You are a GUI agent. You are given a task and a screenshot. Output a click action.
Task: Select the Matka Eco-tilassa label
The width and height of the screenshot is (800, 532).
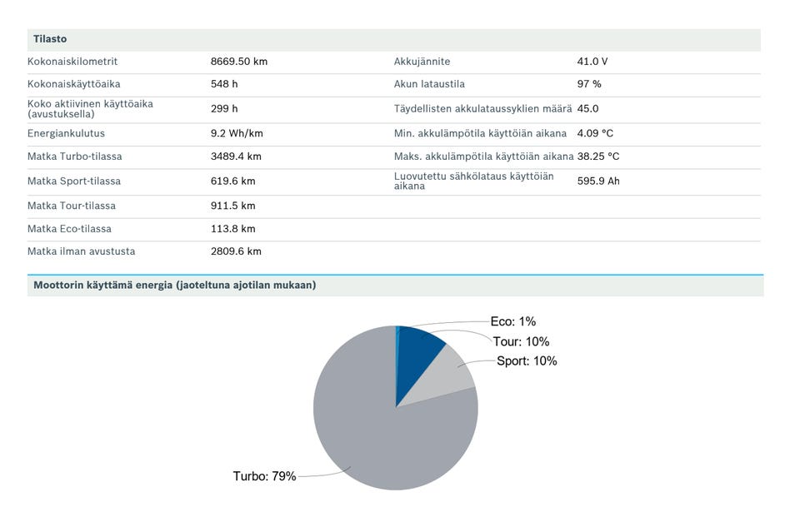point(69,229)
